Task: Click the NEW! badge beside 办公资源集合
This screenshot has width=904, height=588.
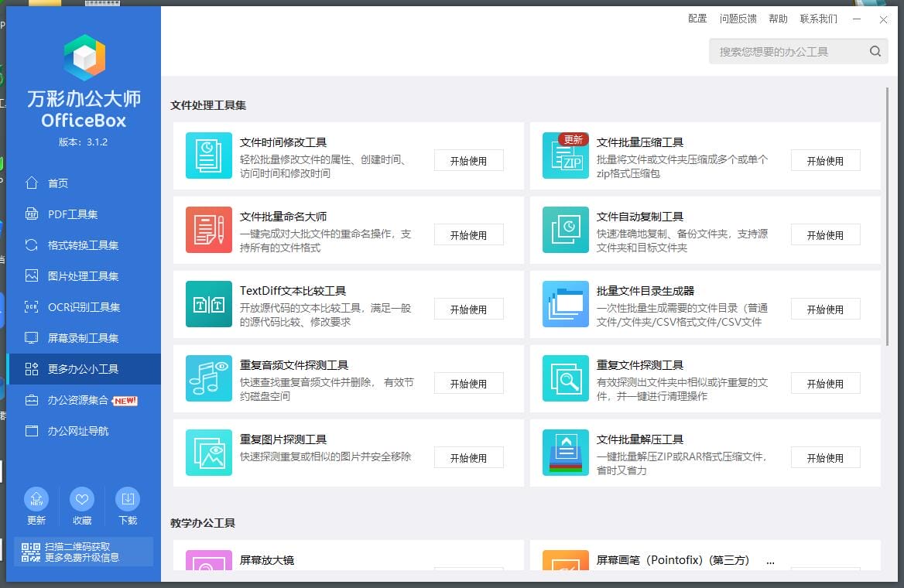Action: [x=125, y=401]
